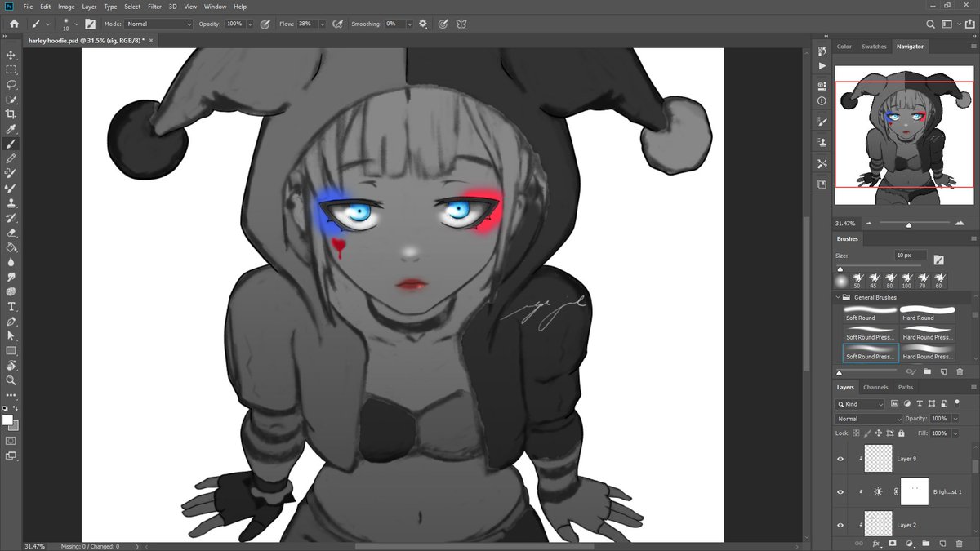Click the symmetry paint butterfly icon
The image size is (980, 551).
pyautogui.click(x=462, y=24)
